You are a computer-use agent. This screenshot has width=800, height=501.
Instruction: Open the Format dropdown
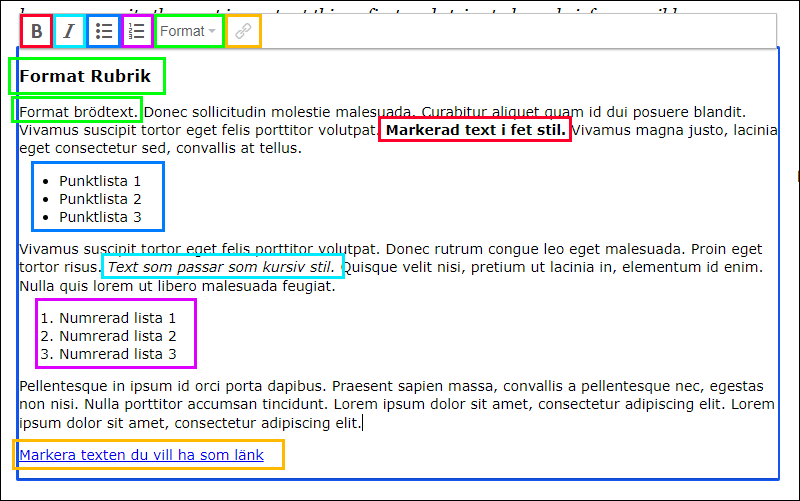(188, 31)
